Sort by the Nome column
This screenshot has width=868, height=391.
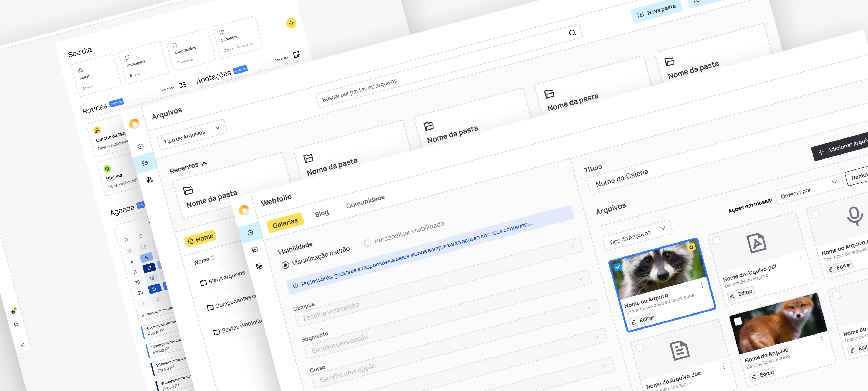[204, 260]
